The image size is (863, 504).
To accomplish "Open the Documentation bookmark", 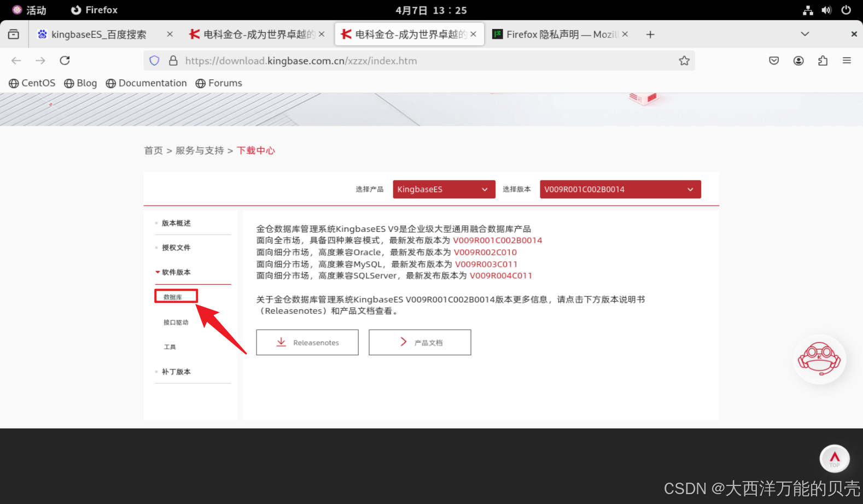I will [147, 83].
